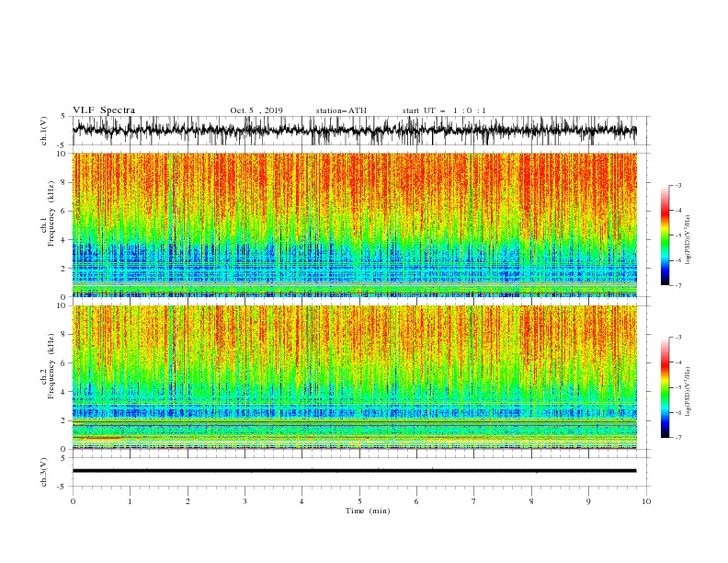Select the "start UT = 1 :0 :1" text
The width and height of the screenshot is (728, 563).
point(444,110)
